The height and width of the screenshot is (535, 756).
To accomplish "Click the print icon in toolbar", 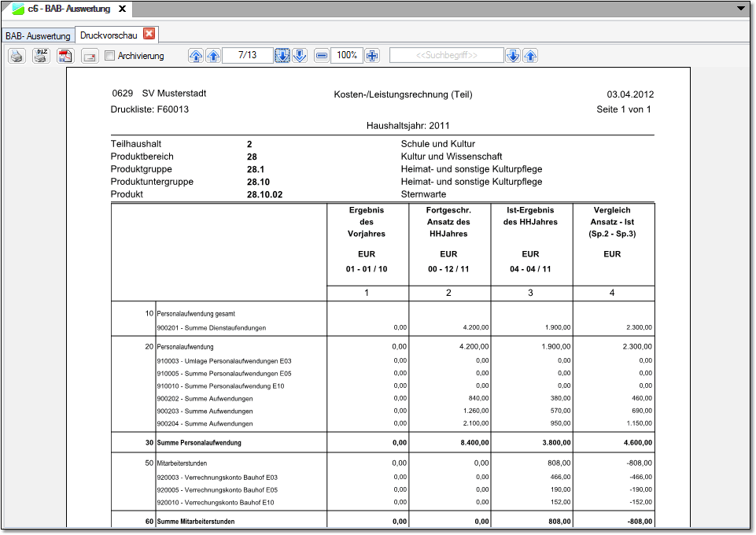I will pos(17,56).
